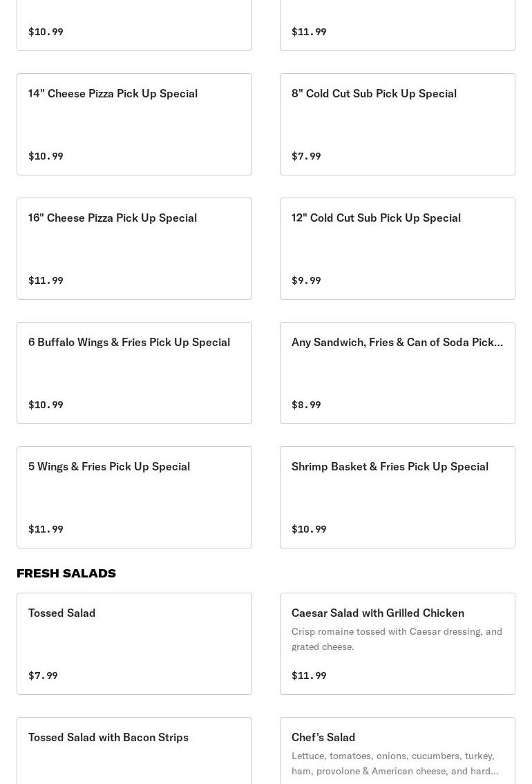Click the $9.99 price on 12" Cold Cut Sub
Viewport: 532px width, 784px height.
(x=306, y=280)
